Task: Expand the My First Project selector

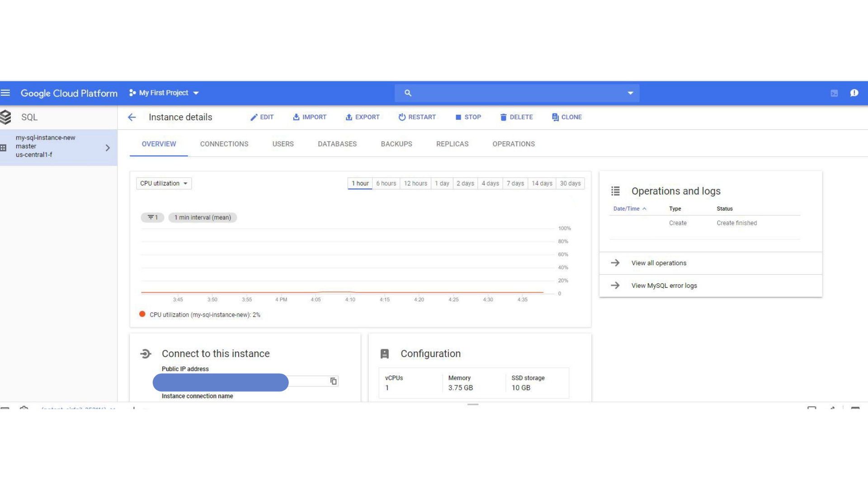Action: pos(196,93)
